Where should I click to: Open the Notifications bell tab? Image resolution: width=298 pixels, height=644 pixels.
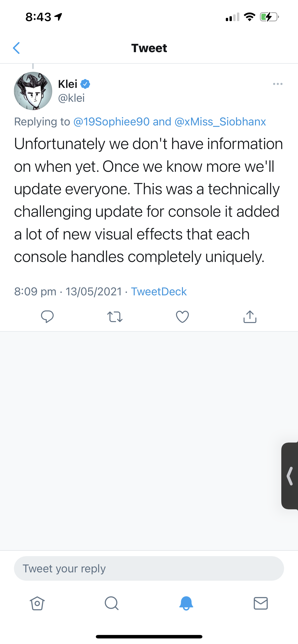pos(186,603)
